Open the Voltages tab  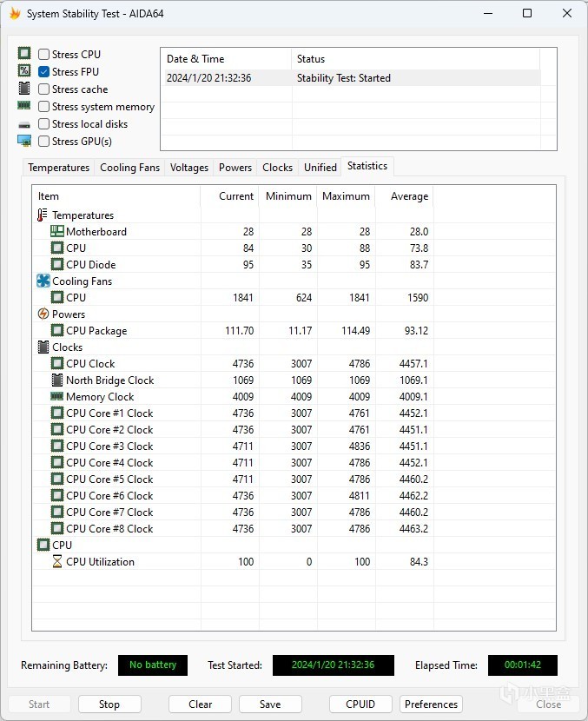coord(189,168)
